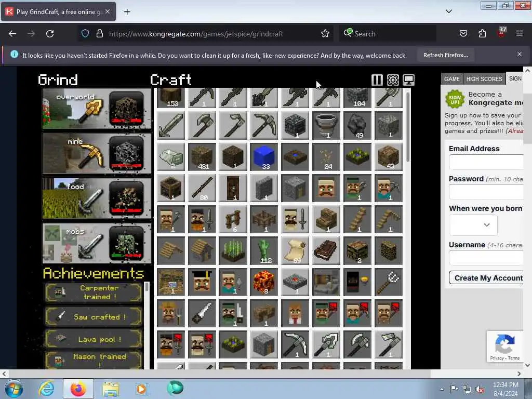
Task: Open a new browser tab
Action: click(x=127, y=12)
